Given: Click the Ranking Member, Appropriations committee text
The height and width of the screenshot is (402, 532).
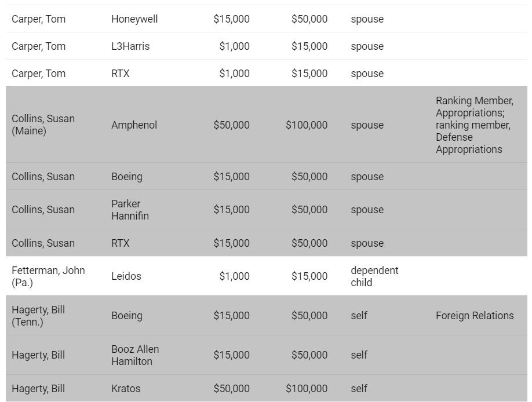Looking at the screenshot, I should pyautogui.click(x=474, y=125).
